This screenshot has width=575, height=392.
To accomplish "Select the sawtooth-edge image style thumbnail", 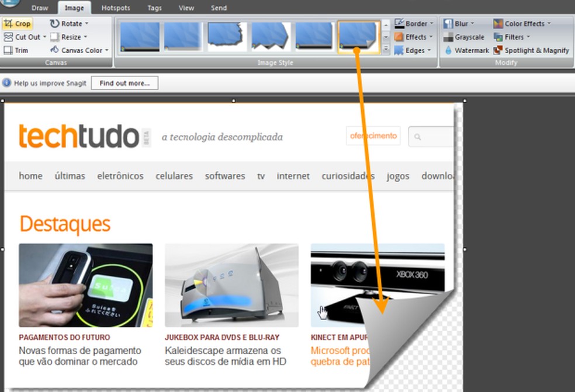I will [271, 36].
